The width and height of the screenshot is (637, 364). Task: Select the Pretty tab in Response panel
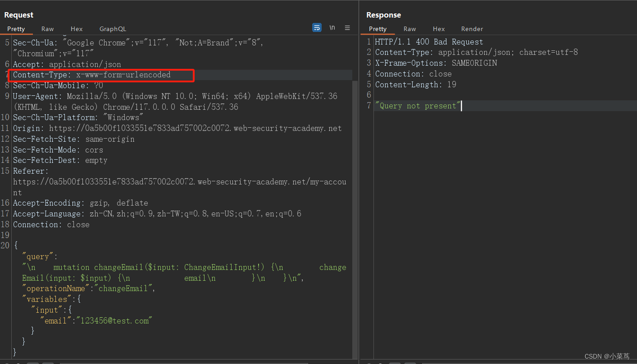378,29
